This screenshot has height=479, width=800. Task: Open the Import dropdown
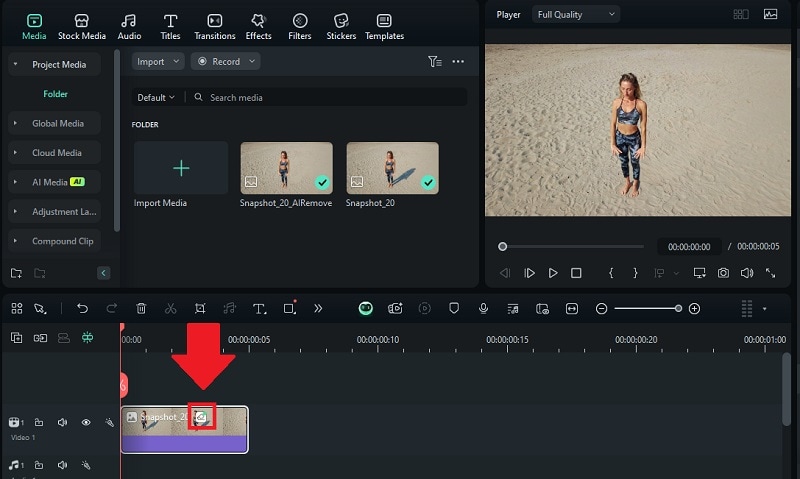(158, 61)
